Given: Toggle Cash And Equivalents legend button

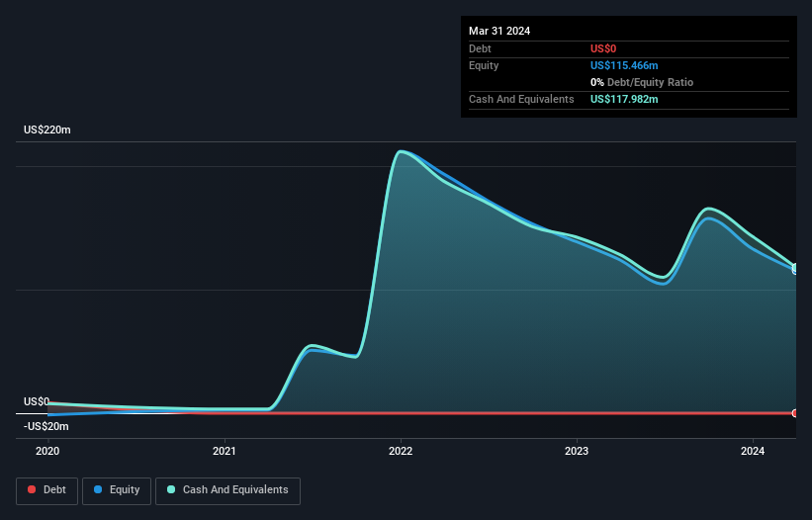Looking at the screenshot, I should coord(227,490).
